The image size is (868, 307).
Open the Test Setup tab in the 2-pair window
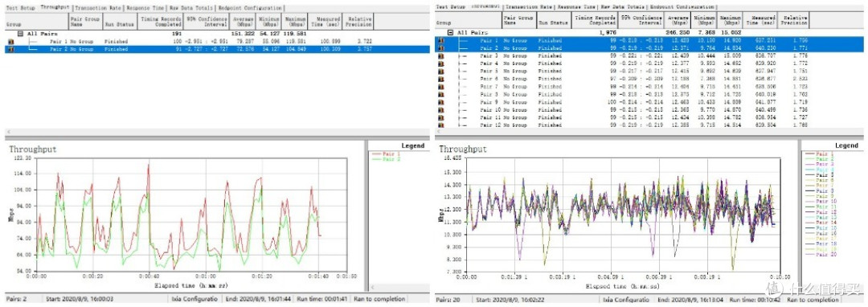pos(19,8)
